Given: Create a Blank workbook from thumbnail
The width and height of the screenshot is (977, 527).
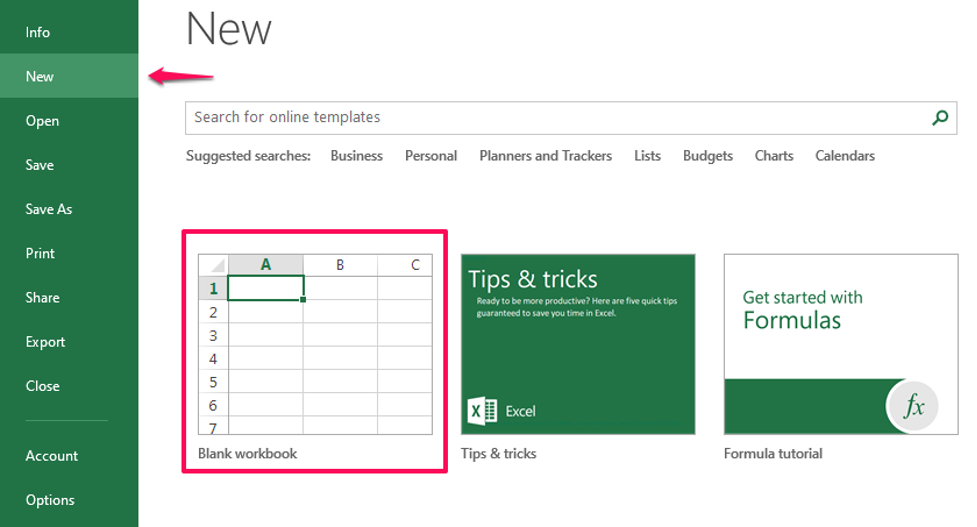Looking at the screenshot, I should coord(315,344).
